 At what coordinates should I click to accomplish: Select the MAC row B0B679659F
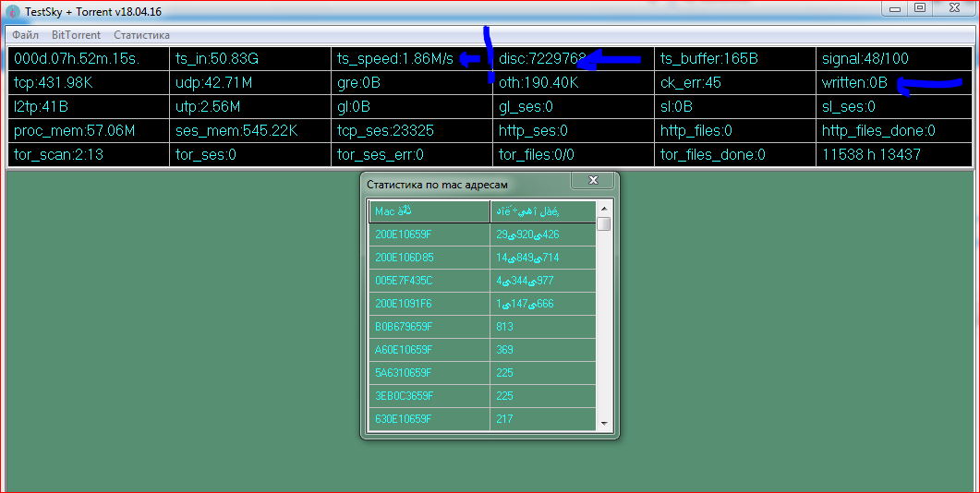pyautogui.click(x=429, y=327)
